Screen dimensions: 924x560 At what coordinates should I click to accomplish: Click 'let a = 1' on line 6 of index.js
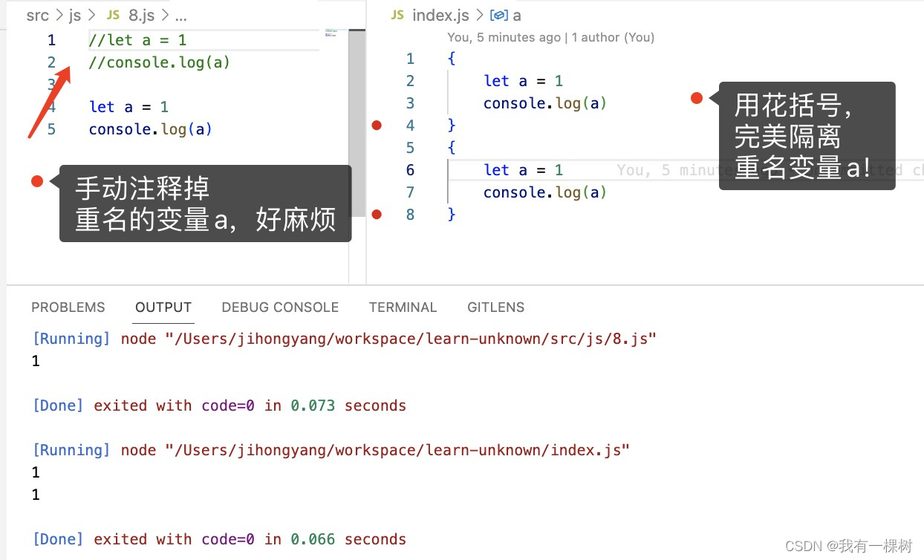(524, 170)
